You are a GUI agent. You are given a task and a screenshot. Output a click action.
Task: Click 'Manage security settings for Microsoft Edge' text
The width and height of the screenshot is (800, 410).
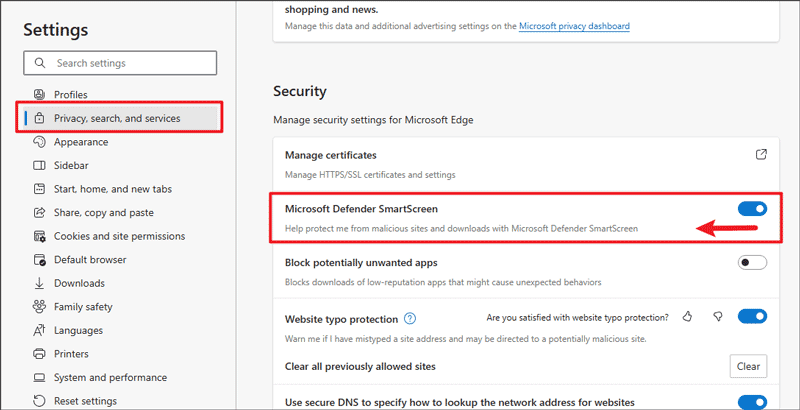tap(373, 120)
